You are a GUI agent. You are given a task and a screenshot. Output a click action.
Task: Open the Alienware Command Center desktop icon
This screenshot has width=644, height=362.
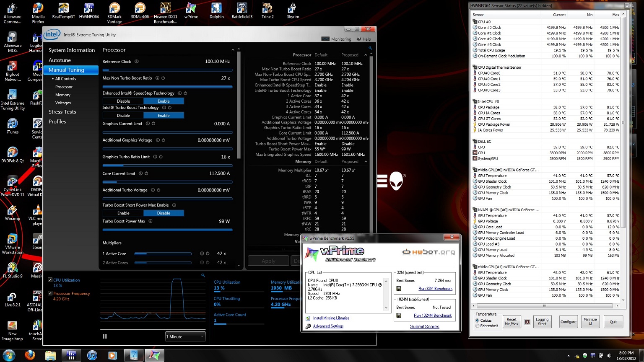coord(13,13)
